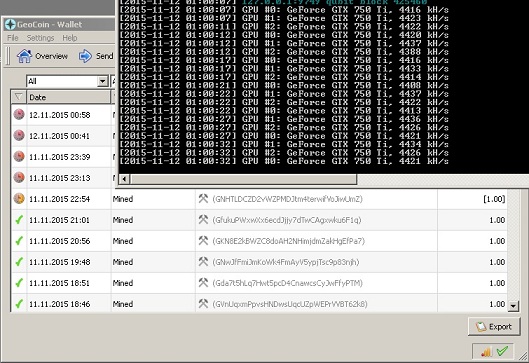Click 1.00 amount in 11.11.2015 21:01 row

(497, 220)
